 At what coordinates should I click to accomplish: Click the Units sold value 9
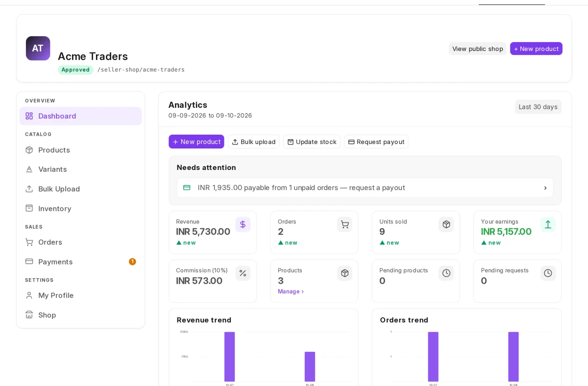[382, 232]
